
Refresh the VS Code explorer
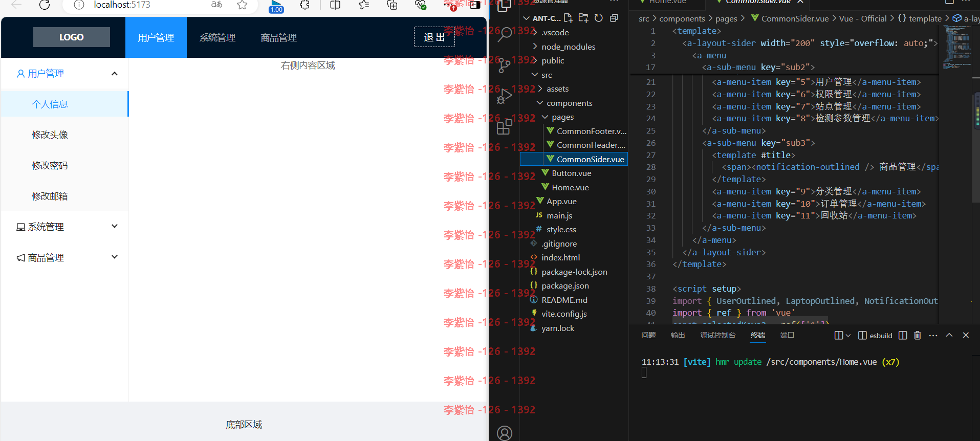(x=599, y=18)
